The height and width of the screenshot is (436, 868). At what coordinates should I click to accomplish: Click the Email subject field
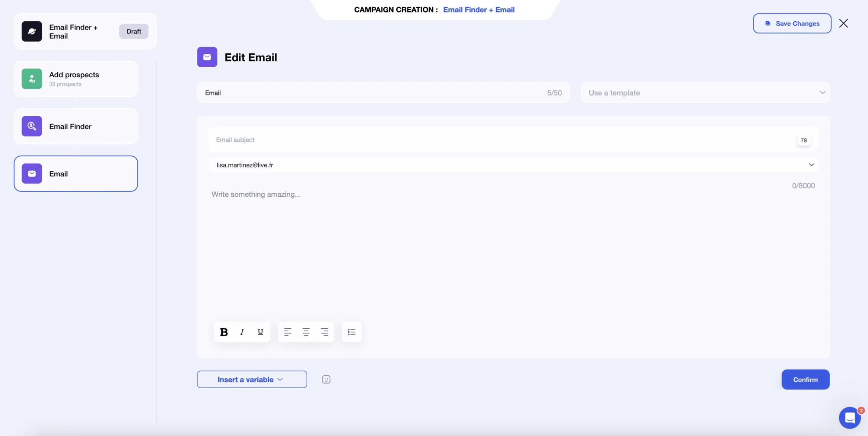pos(513,140)
